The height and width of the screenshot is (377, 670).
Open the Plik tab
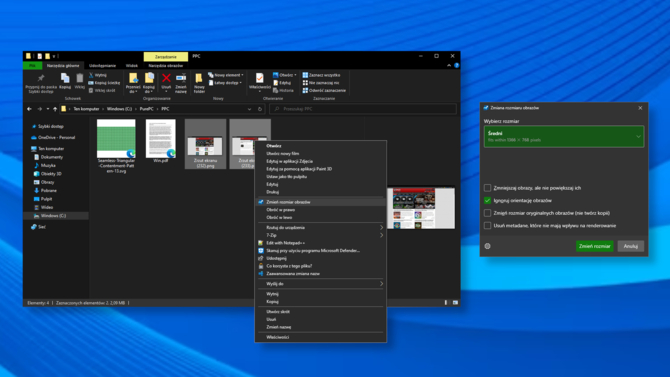click(32, 65)
